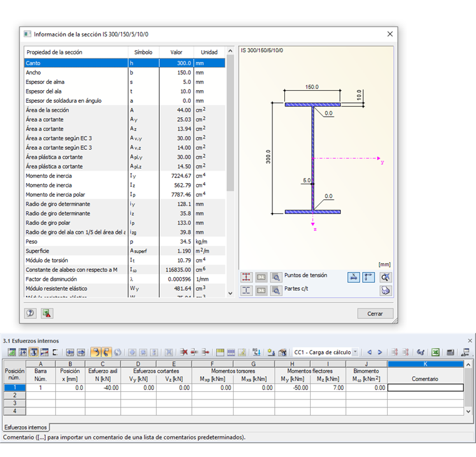This screenshot has height=457, width=476.
Task: Click axial force cell -40.00
Action: click(x=103, y=387)
